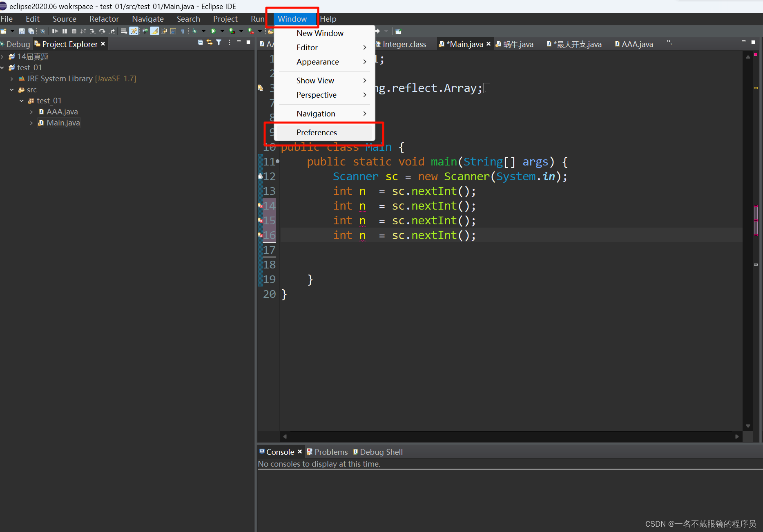Viewport: 763px width, 532px height.
Task: Click the Coverage launch icon
Action: 232,31
